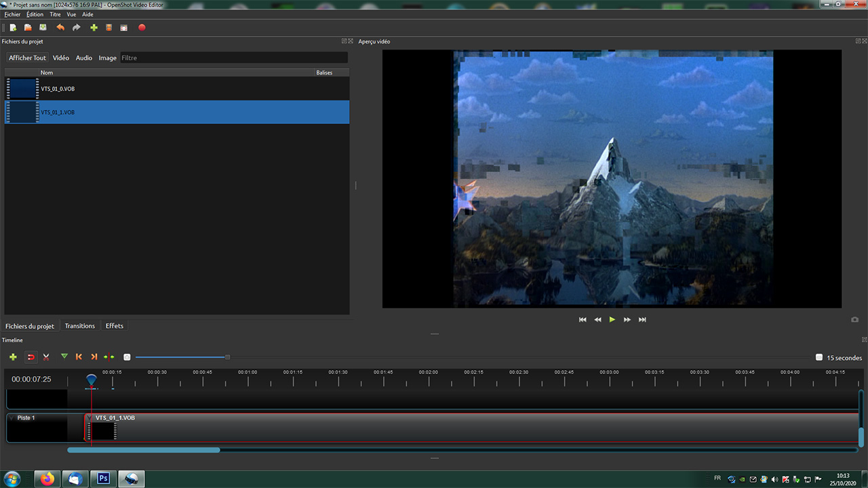
Task: Click the volume icon in system tray
Action: click(x=774, y=479)
